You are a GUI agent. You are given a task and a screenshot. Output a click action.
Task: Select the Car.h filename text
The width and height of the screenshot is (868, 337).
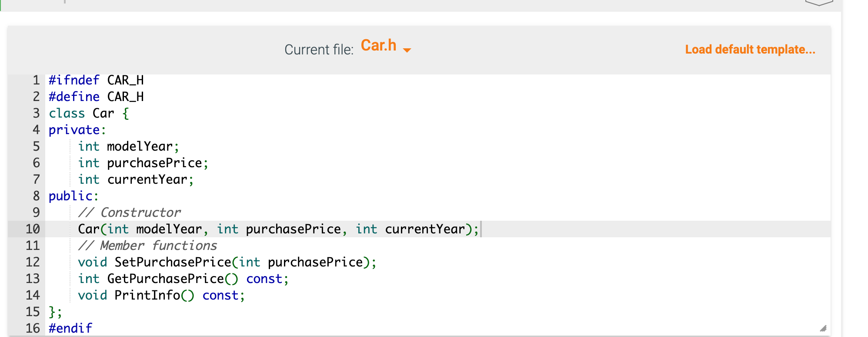tap(379, 46)
